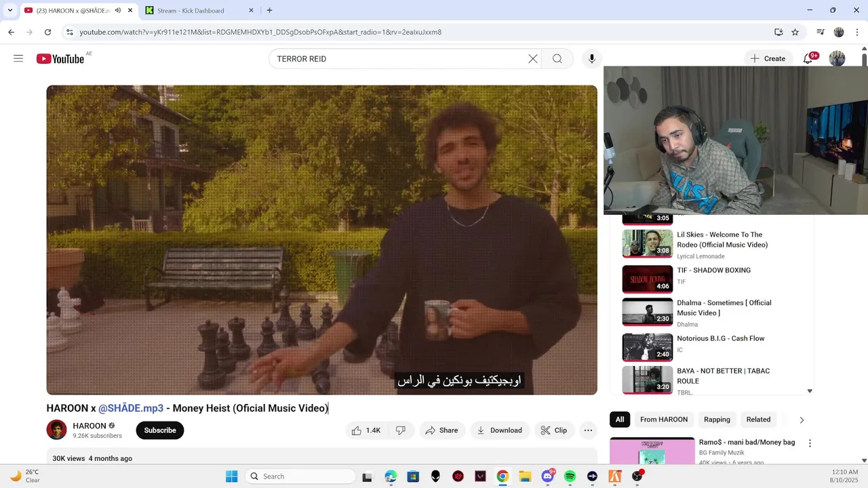Open the weather widget showing 26°C

[x=25, y=476]
